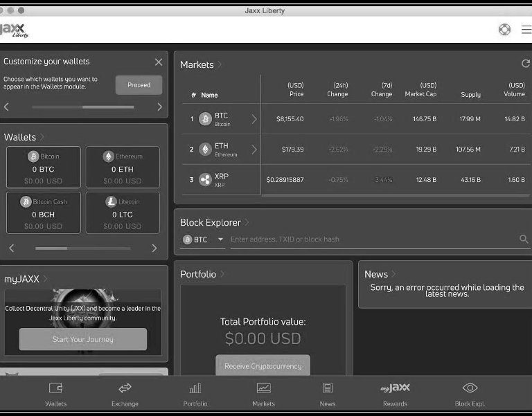The image size is (532, 416).
Task: Open the hamburger menu
Action: point(527,30)
